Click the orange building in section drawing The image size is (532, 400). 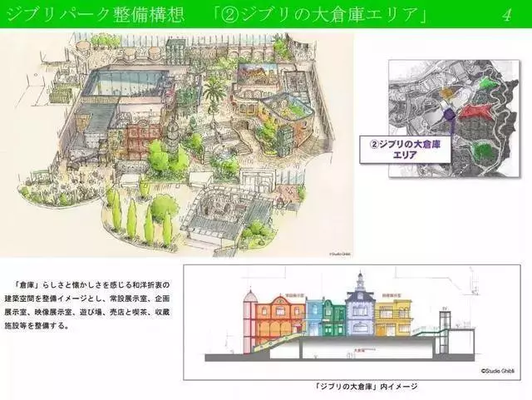[279, 319]
